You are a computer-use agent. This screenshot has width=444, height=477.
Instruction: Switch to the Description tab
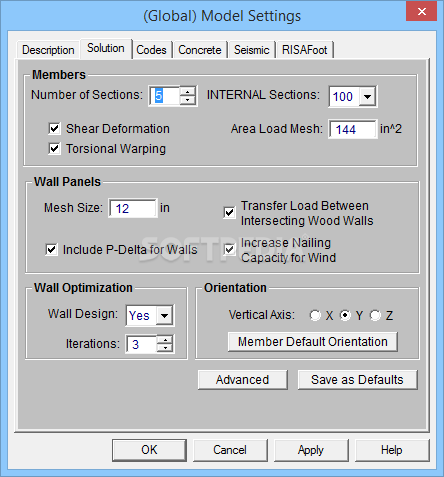[48, 50]
